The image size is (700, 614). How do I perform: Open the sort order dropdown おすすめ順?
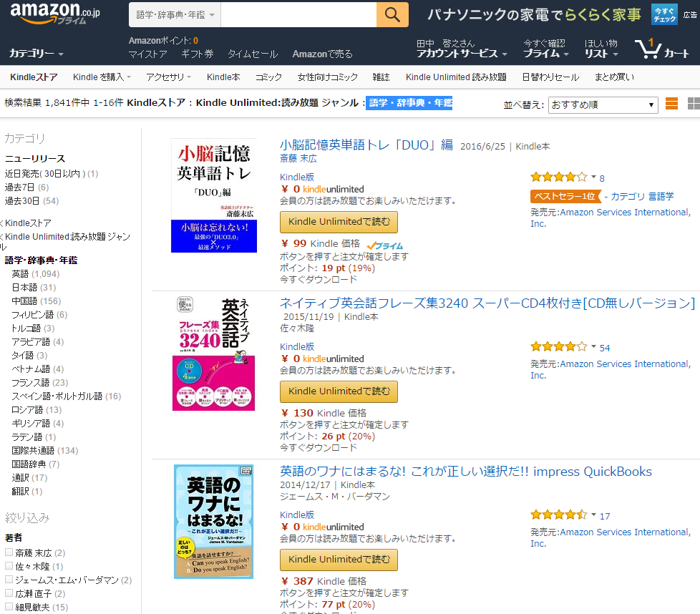[x=603, y=105]
